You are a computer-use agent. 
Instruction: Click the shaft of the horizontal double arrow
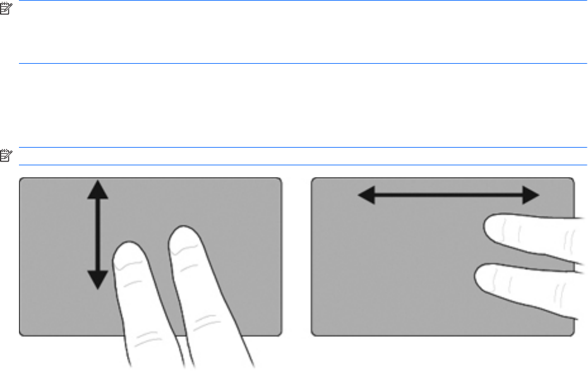[449, 195]
